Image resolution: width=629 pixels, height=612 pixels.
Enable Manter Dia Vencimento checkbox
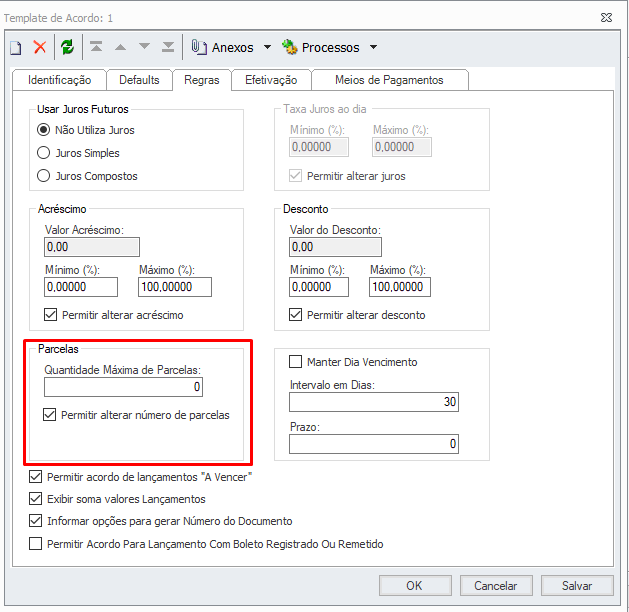(296, 362)
